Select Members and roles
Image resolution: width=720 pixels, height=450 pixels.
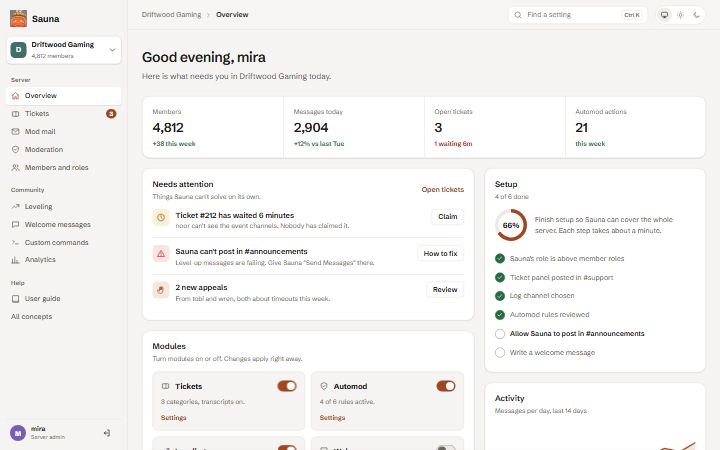63,168
